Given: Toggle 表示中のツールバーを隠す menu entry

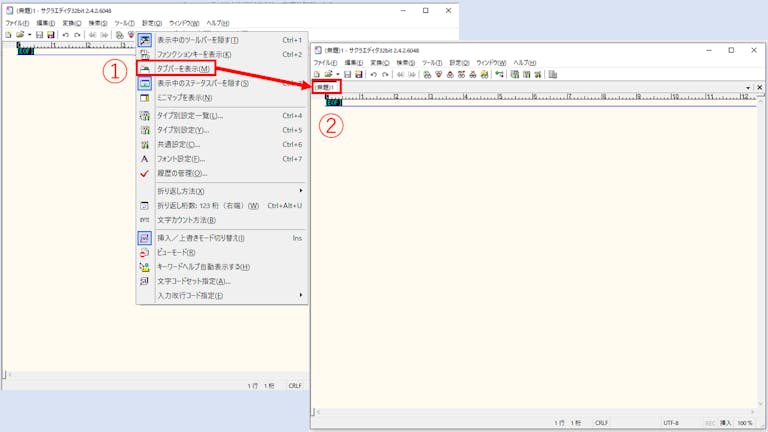Looking at the screenshot, I should [x=222, y=40].
